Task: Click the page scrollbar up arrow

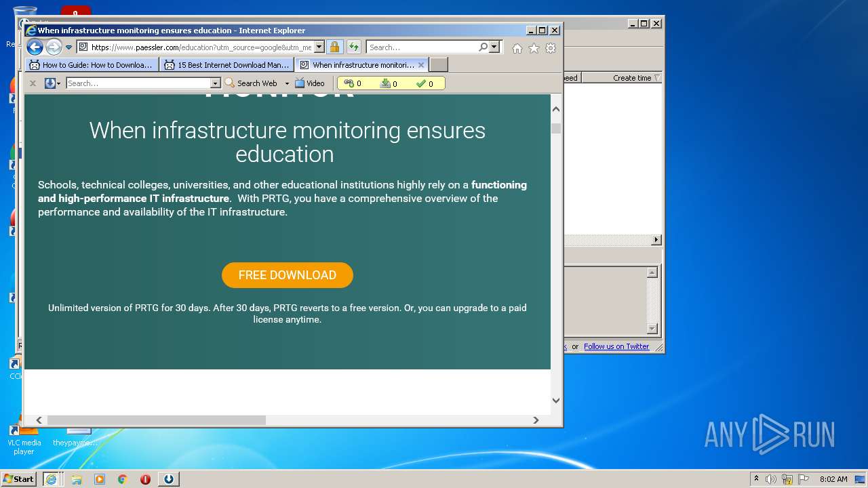Action: click(x=556, y=108)
